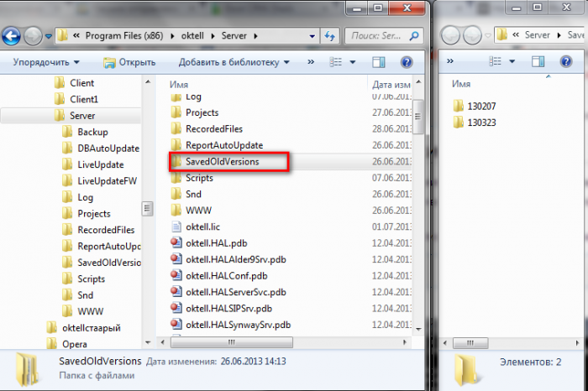
Task: Select the oktell.lic file icon
Action: tap(176, 227)
